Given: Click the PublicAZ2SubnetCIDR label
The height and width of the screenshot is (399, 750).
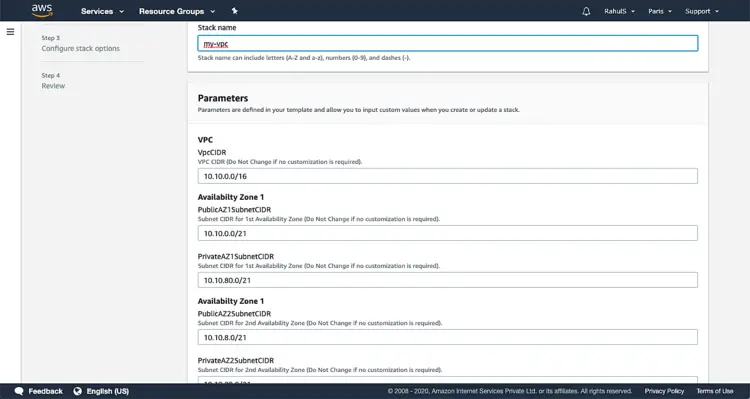Looking at the screenshot, I should click(234, 314).
